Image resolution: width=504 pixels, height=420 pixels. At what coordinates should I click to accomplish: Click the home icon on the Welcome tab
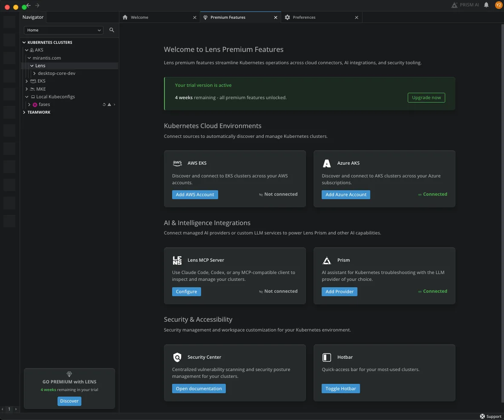125,17
